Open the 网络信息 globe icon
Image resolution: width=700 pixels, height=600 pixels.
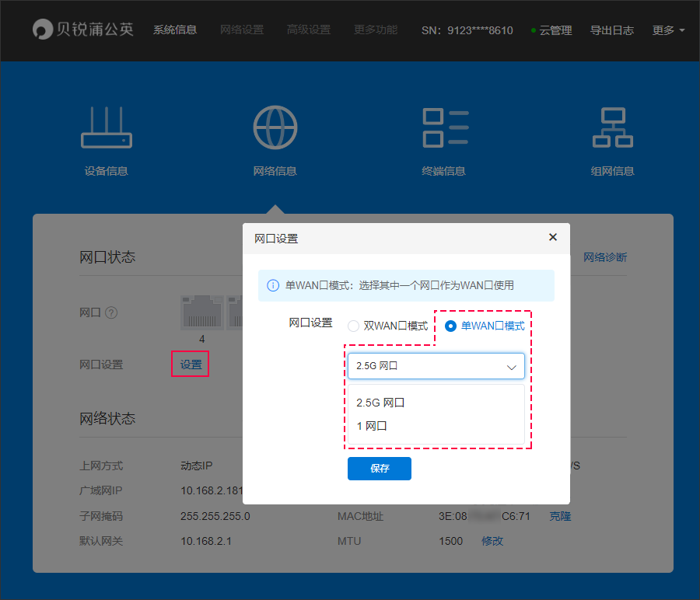click(x=275, y=127)
